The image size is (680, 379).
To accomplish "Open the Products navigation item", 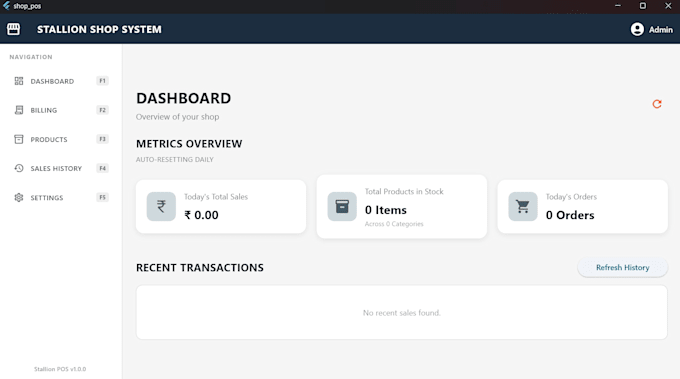I will point(61,139).
